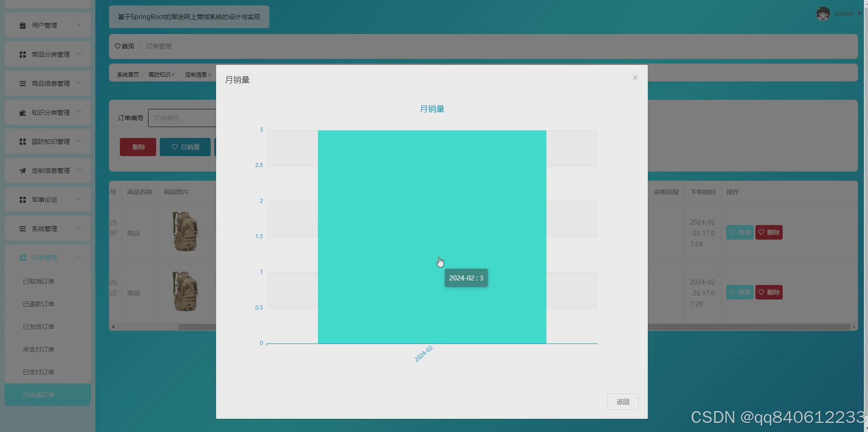This screenshot has height=432, width=868.
Task: Click the 商品名称 column header
Action: (140, 192)
